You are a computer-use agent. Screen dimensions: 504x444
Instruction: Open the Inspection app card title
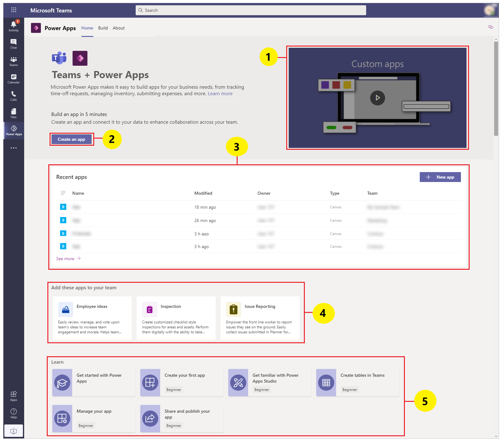pos(171,306)
